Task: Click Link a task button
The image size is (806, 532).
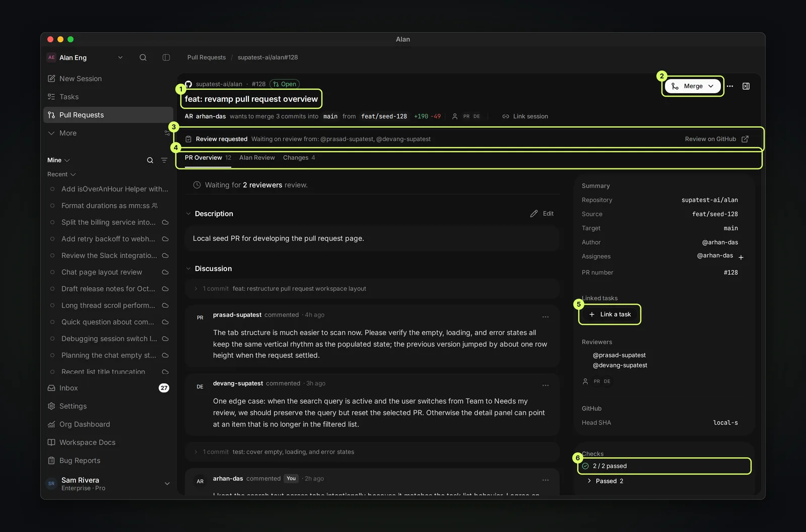Action: coord(610,314)
